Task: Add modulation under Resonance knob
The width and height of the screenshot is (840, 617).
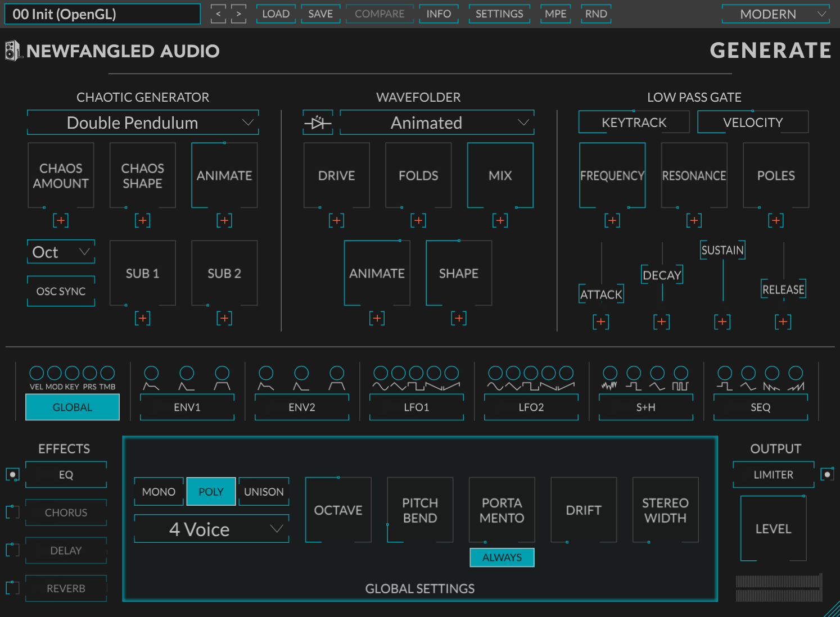Action: pyautogui.click(x=694, y=220)
